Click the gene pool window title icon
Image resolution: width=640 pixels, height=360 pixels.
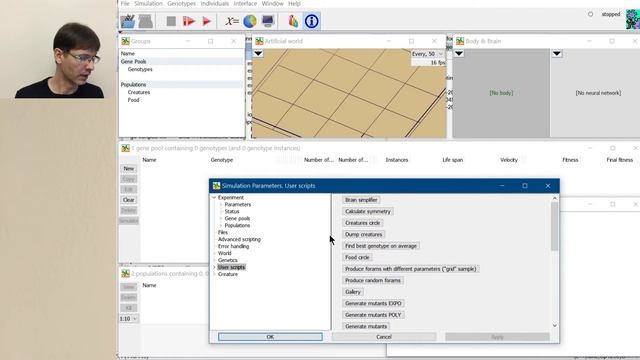[125, 148]
